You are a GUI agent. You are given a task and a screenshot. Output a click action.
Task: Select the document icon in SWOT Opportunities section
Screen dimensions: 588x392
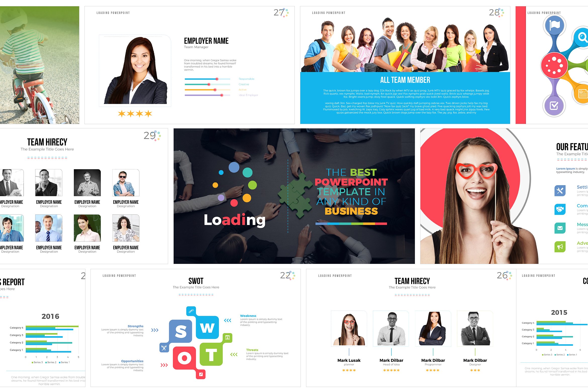(x=201, y=374)
